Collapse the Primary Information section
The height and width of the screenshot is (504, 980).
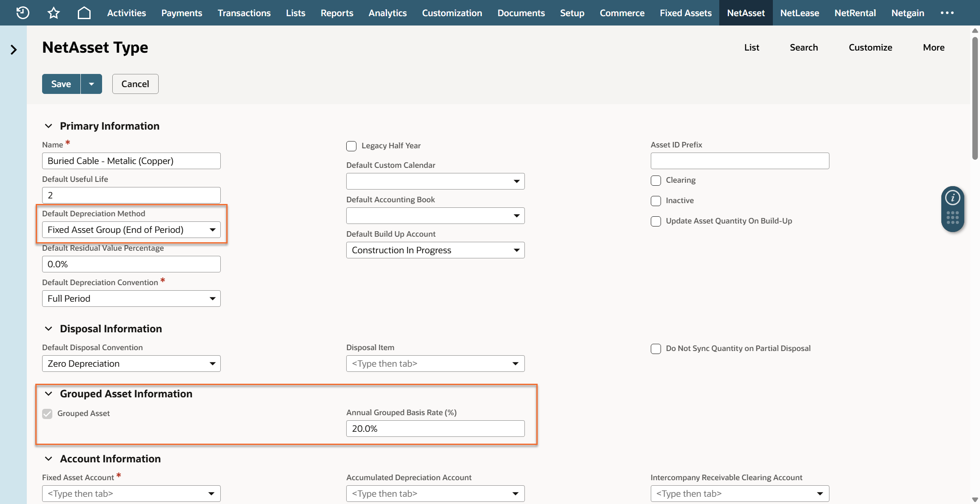coord(48,126)
